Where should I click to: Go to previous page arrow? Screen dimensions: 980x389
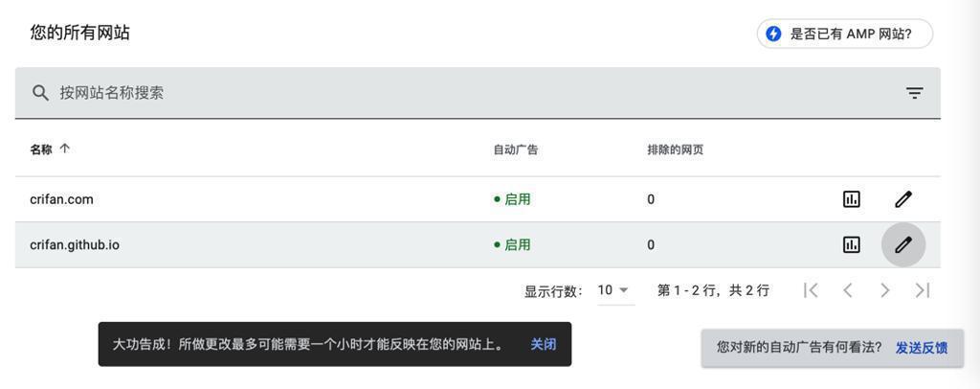pos(848,290)
